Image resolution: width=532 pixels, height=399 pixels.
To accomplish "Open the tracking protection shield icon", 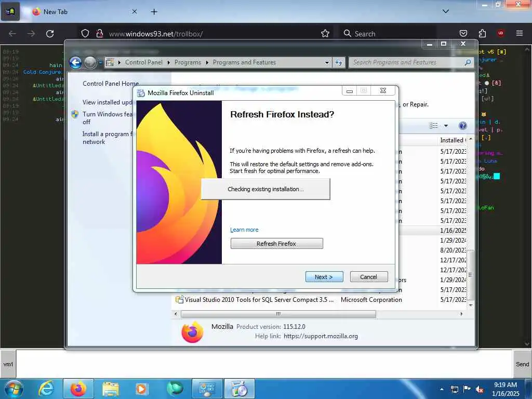I will [85, 33].
